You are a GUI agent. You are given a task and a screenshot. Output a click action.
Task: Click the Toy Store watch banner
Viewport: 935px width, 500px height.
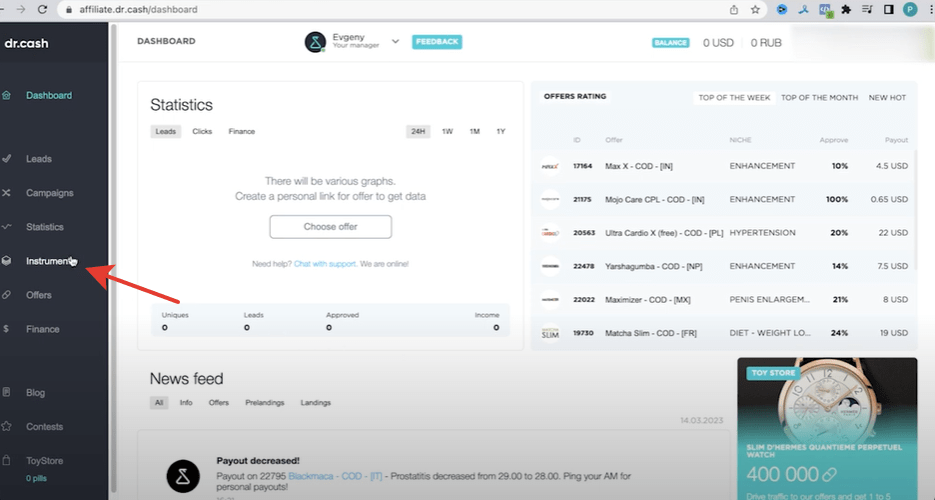(x=827, y=428)
